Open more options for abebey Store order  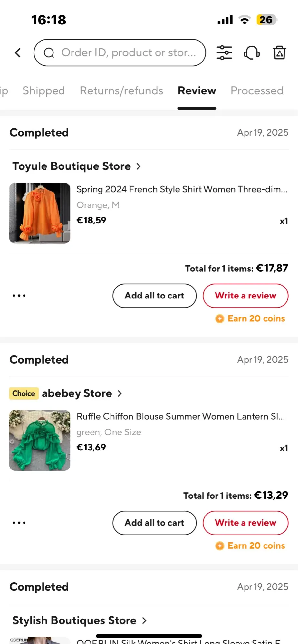point(19,523)
